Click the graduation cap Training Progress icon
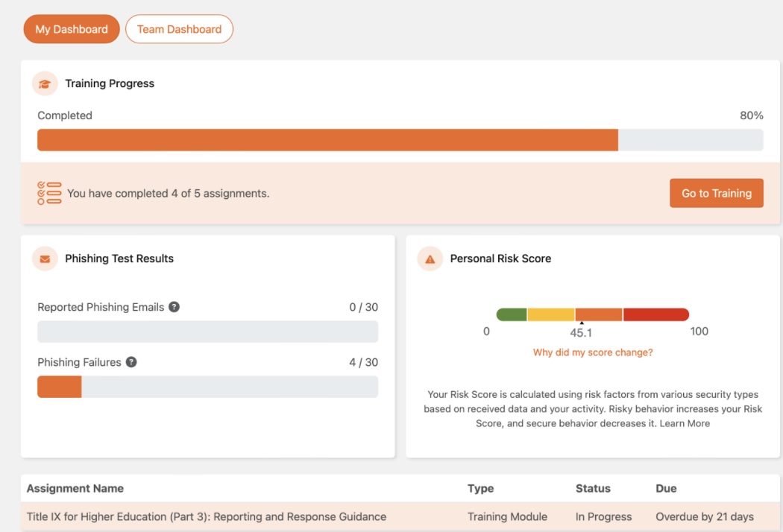Viewport: 783px width, 532px height. point(44,83)
